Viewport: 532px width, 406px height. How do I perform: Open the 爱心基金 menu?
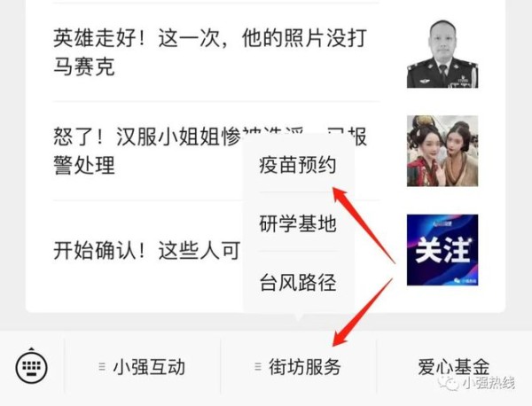(454, 367)
